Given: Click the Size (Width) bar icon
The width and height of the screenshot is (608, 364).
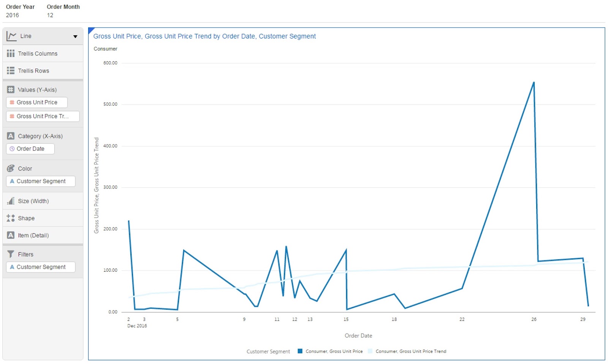Looking at the screenshot, I should [x=11, y=201].
